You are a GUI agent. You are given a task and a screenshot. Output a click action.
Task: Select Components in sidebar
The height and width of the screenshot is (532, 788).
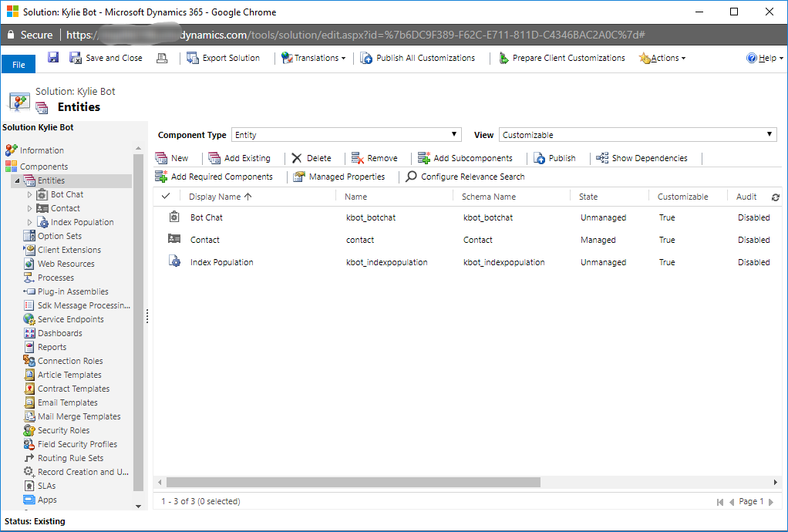[37, 167]
